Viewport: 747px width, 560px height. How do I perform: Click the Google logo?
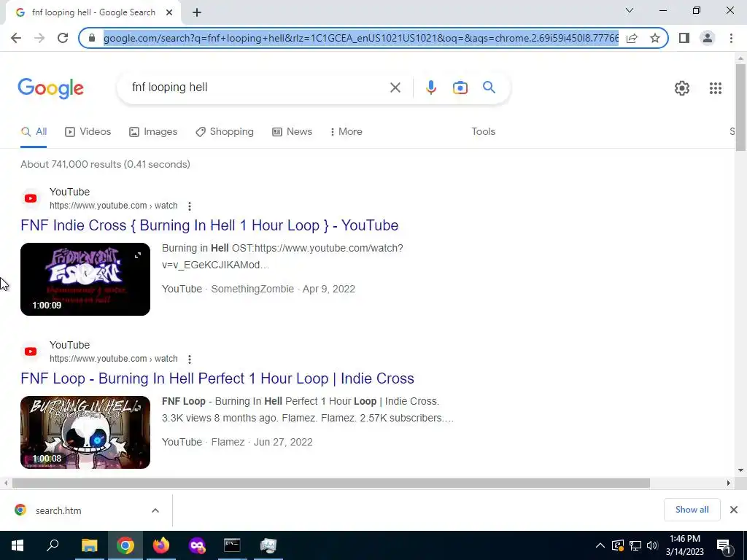tap(51, 88)
